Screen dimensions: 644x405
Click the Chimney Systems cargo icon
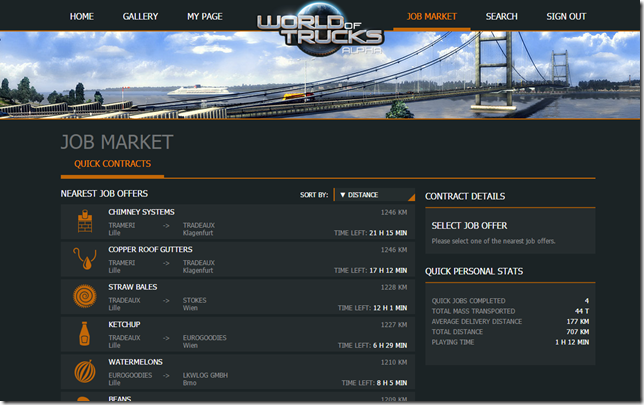point(85,221)
